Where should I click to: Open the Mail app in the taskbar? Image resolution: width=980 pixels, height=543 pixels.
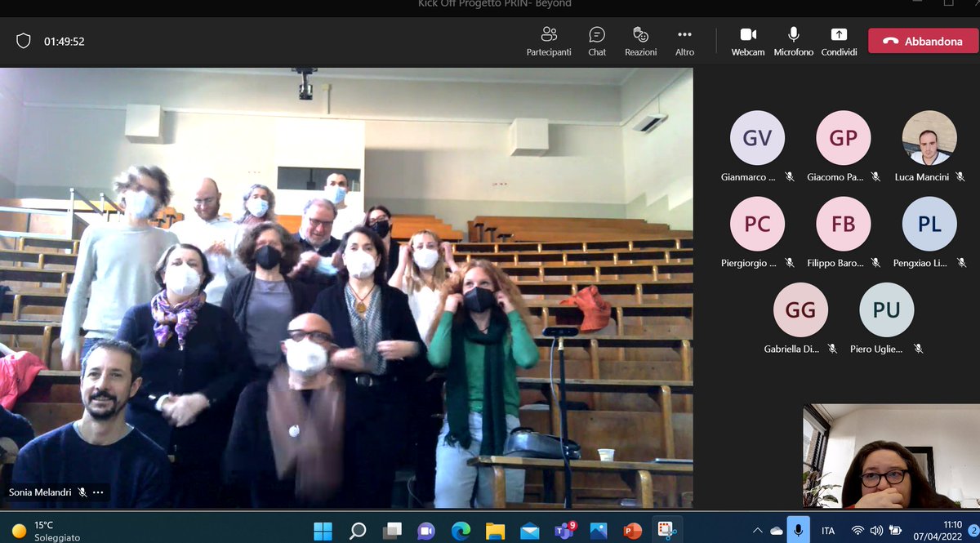click(x=529, y=531)
